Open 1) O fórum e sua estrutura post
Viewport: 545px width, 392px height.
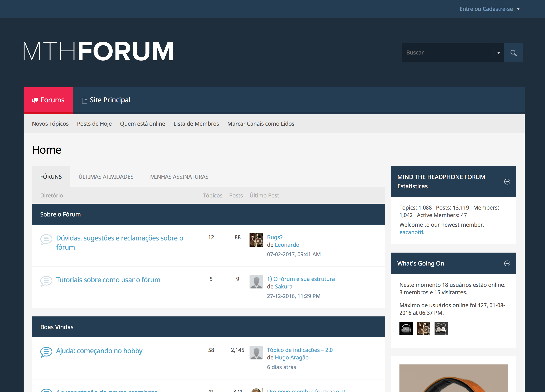point(301,279)
